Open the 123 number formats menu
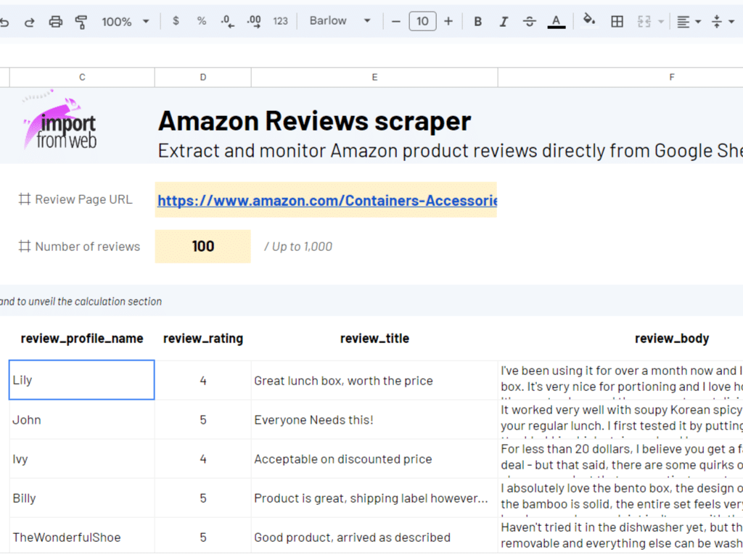 point(281,22)
